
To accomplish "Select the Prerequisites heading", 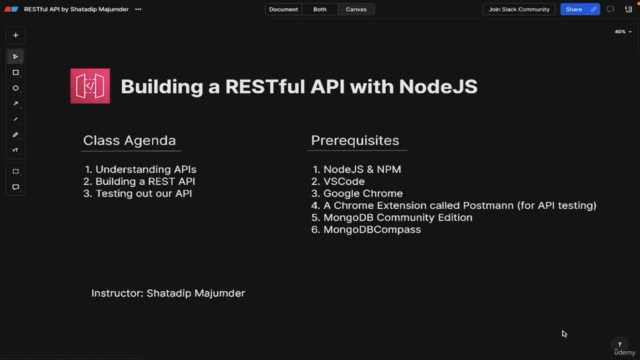I will (x=355, y=140).
